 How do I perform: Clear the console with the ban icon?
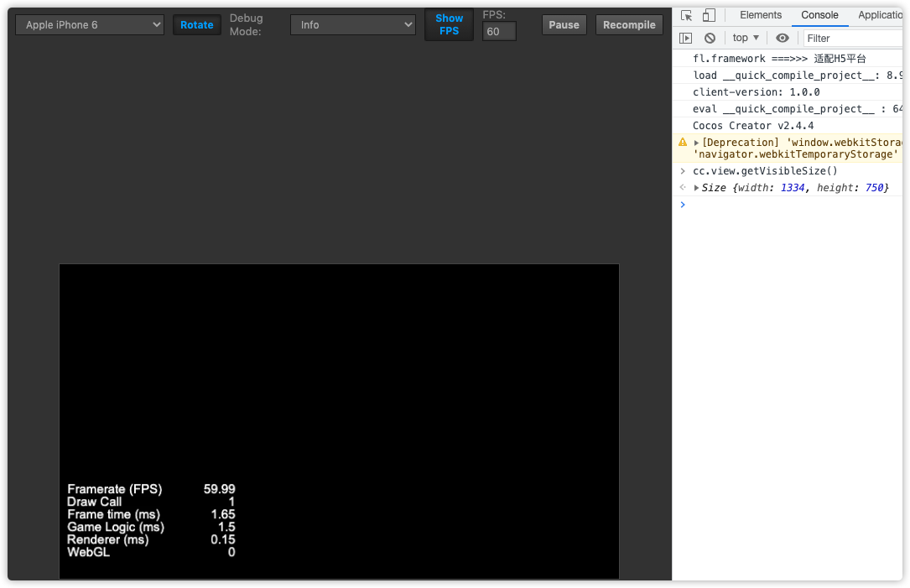point(710,39)
